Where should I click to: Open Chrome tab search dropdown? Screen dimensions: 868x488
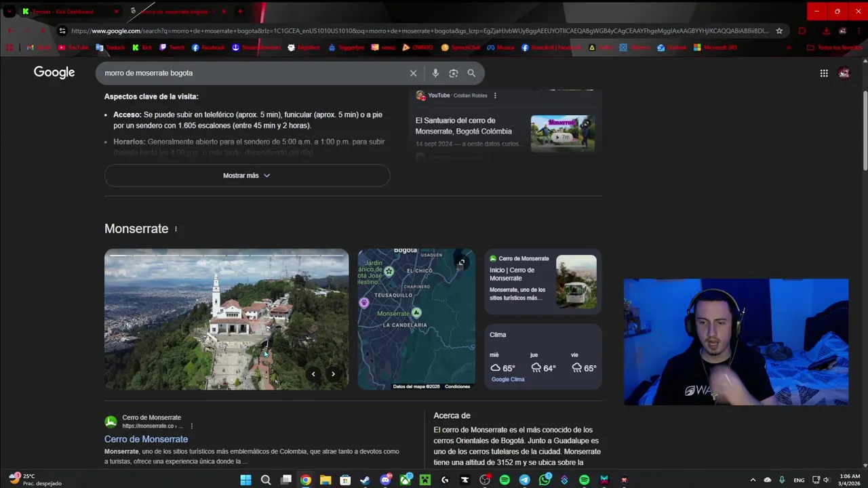9,12
